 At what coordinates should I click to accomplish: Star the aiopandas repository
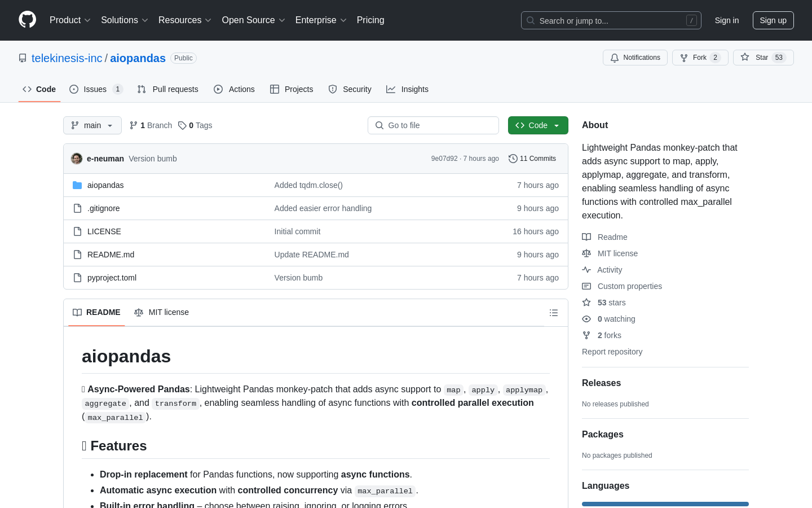pos(763,58)
